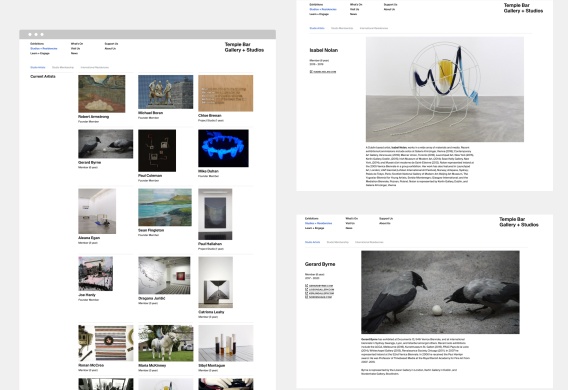Click the Ronan McCrea name link
This screenshot has height=390, width=568.
tap(91, 365)
